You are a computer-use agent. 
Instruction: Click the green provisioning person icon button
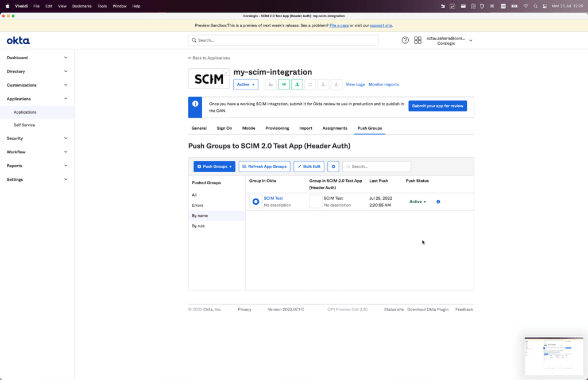[297, 84]
